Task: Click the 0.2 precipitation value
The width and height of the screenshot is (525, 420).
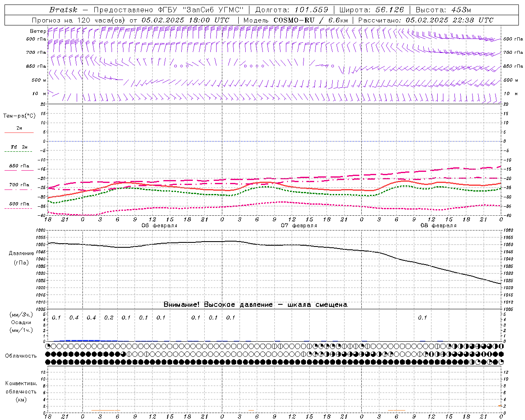Action: point(109,318)
